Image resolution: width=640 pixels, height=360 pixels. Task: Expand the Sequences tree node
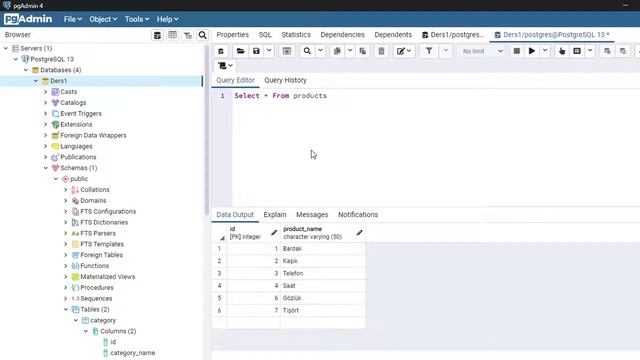click(x=66, y=298)
